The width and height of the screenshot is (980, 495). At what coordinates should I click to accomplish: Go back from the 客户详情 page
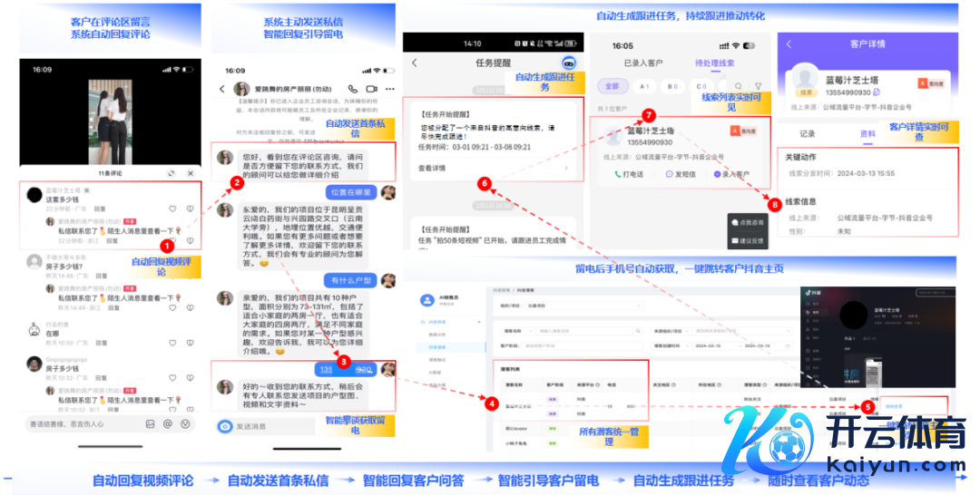(x=788, y=44)
